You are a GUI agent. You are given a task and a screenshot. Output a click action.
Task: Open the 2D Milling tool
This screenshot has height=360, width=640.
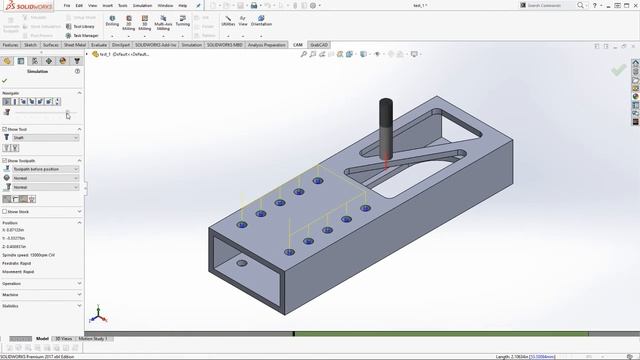129,22
